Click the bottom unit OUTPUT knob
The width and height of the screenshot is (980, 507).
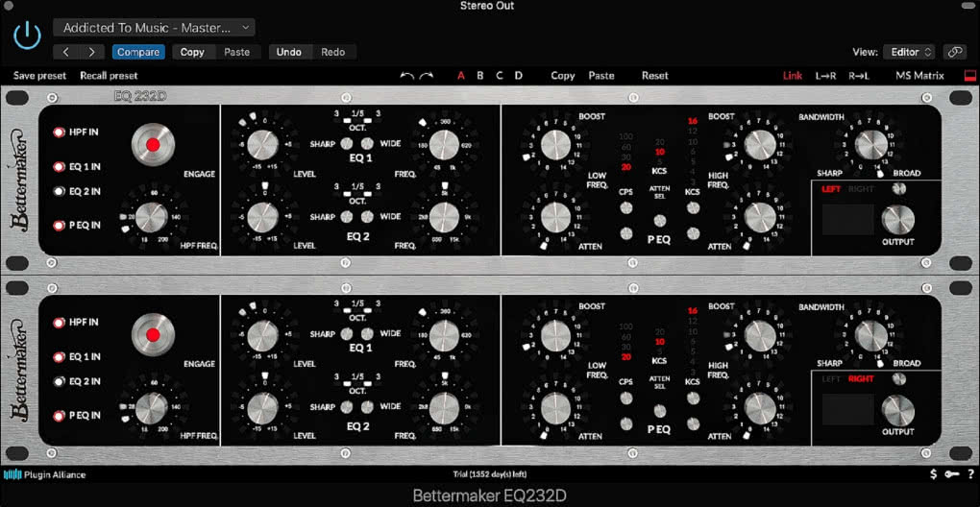click(x=898, y=410)
